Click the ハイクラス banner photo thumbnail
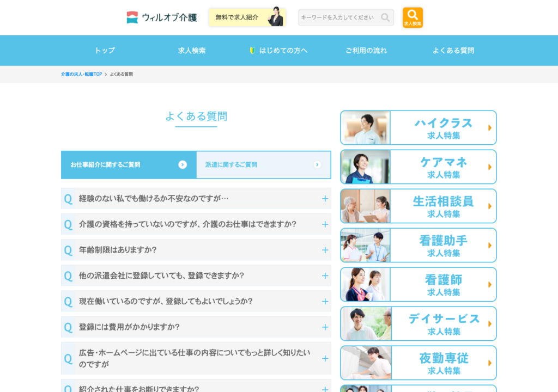The image size is (558, 392). tap(366, 128)
